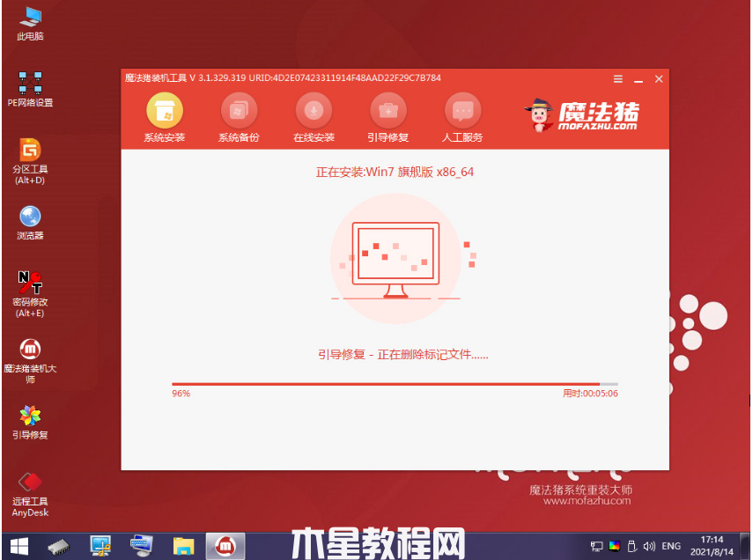Click the volume speaker tray icon
This screenshot has width=753, height=560.
pos(649,546)
